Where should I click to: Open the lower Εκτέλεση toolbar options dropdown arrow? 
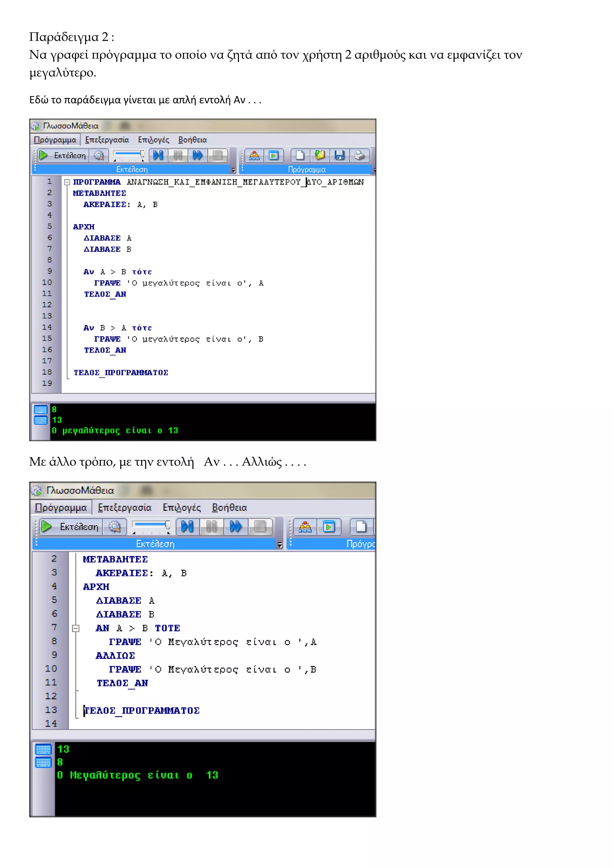click(280, 545)
